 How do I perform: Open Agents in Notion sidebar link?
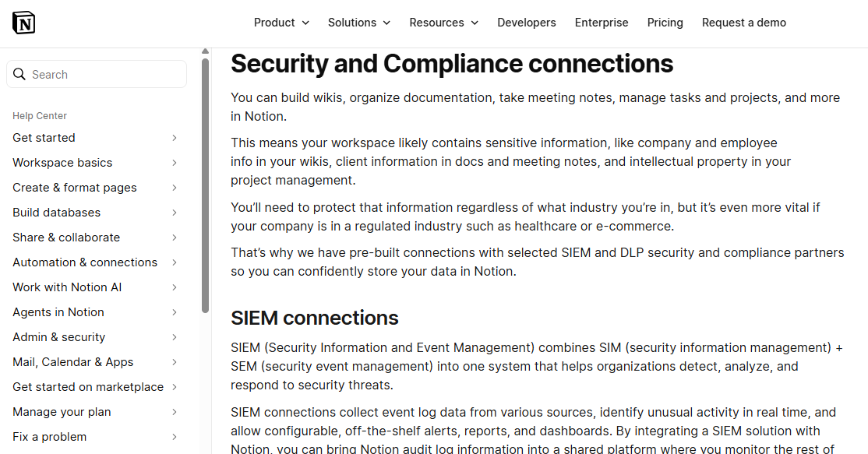[x=58, y=312]
